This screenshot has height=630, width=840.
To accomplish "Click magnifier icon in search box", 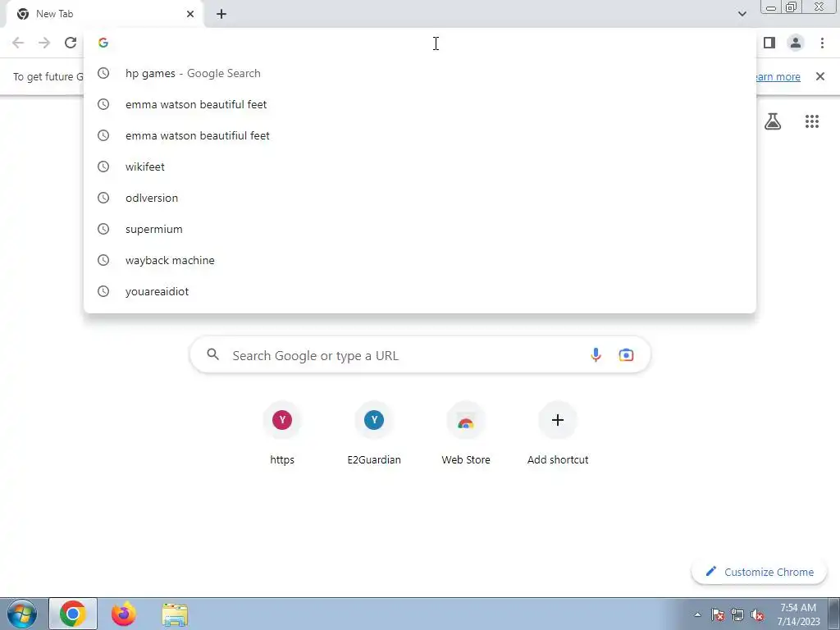I will click(x=212, y=354).
